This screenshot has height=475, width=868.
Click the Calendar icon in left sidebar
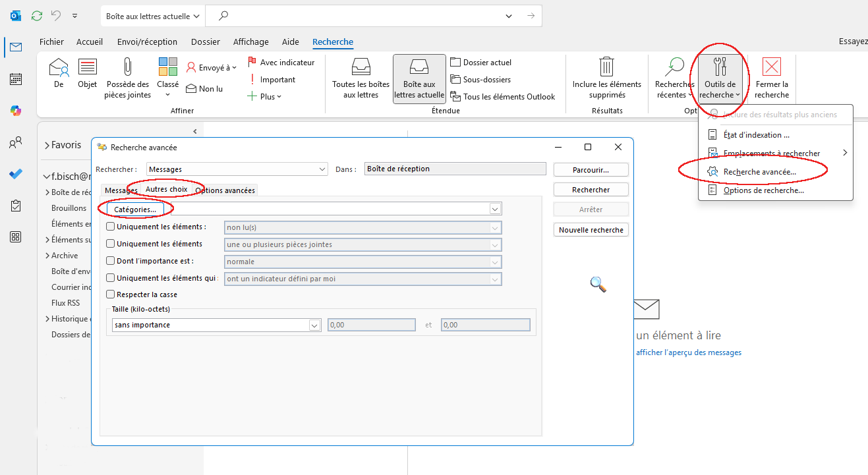pyautogui.click(x=16, y=79)
